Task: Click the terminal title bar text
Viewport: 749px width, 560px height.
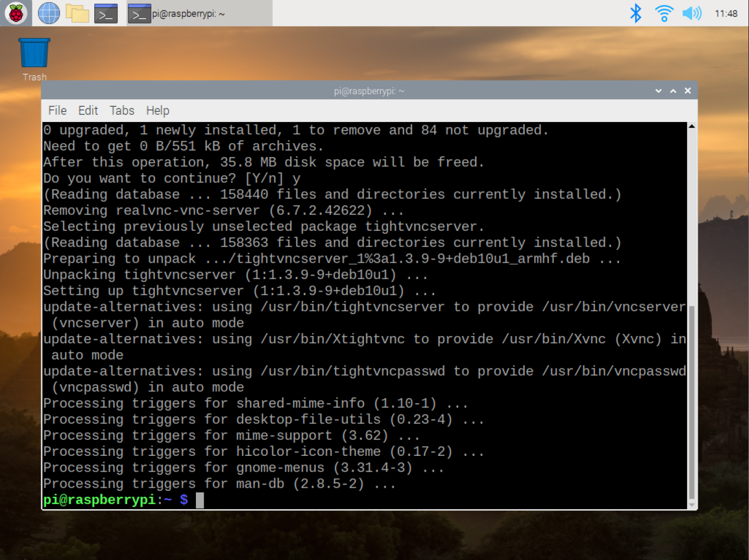Action: [x=369, y=91]
